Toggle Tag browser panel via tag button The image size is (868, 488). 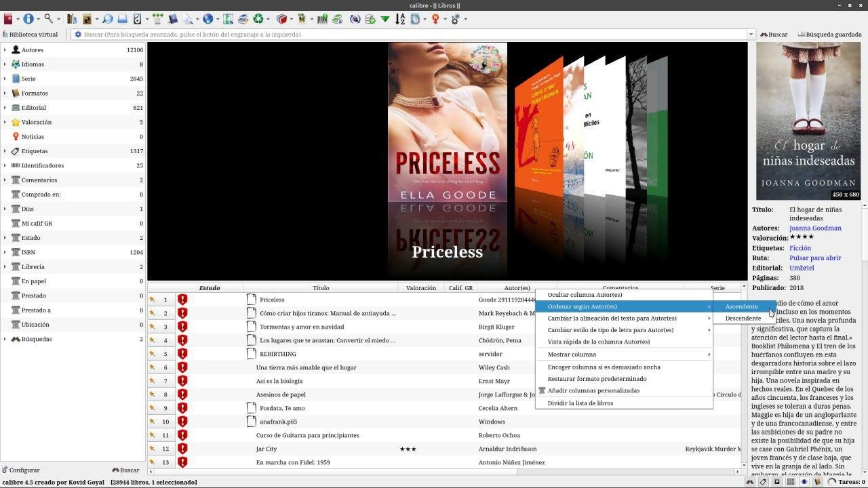click(764, 482)
